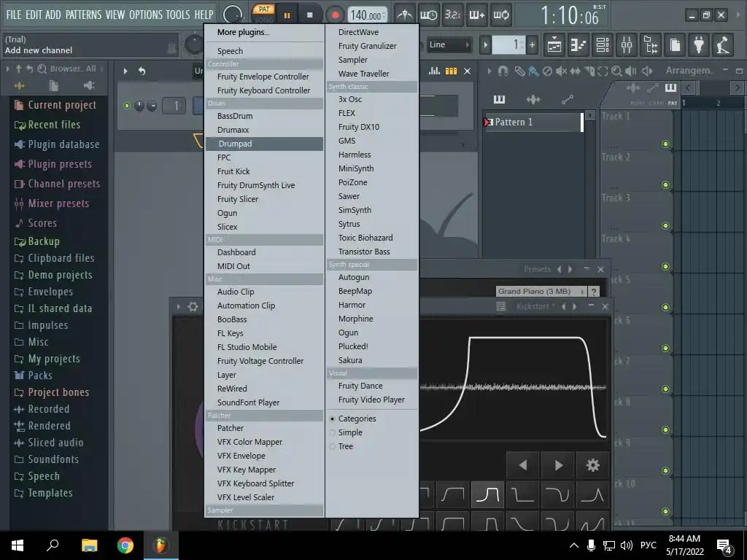
Task: Click the tempo tapper icon
Action: (x=723, y=45)
